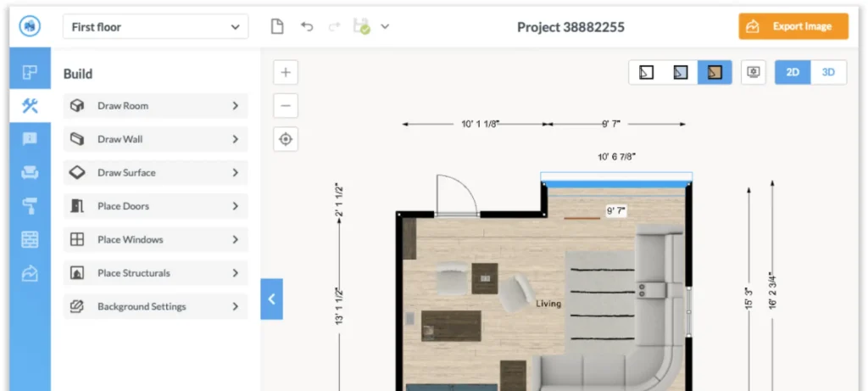
Task: Click the Background Settings icon
Action: pyautogui.click(x=77, y=306)
